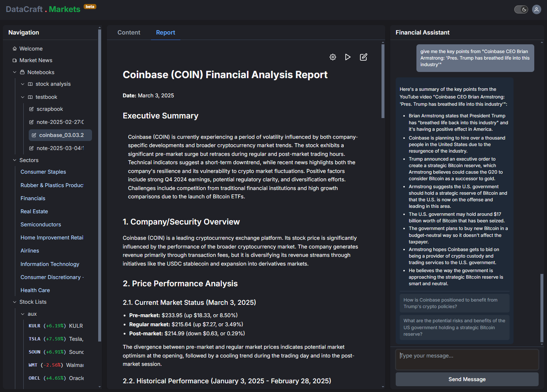
Task: Collapse the aux stock list chevron
Action: 23,314
